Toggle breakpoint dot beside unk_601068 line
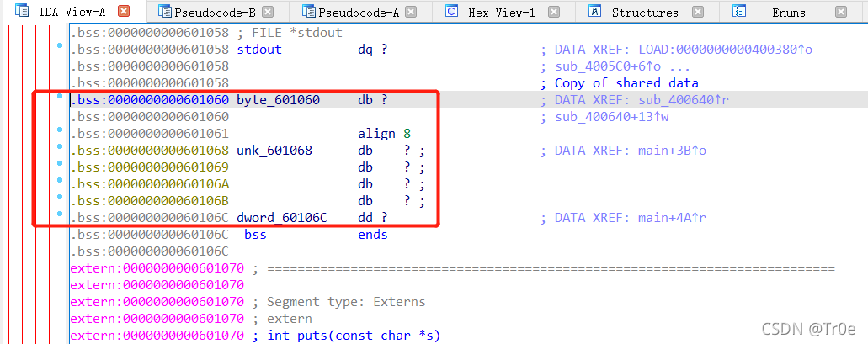The height and width of the screenshot is (344, 868). tap(60, 147)
